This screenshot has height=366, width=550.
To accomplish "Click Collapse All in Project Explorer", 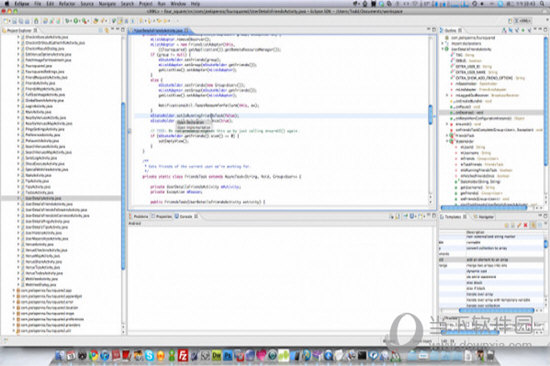I will tap(101, 31).
